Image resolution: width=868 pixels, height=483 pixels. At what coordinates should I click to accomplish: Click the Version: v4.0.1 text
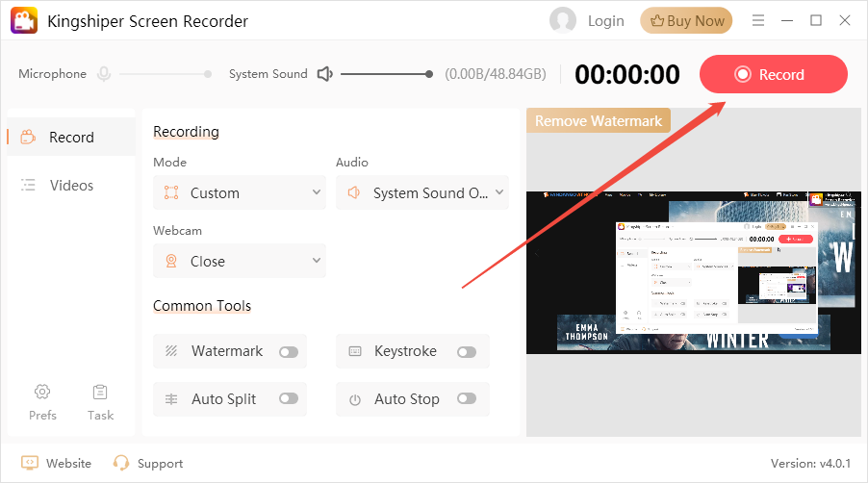click(x=810, y=463)
